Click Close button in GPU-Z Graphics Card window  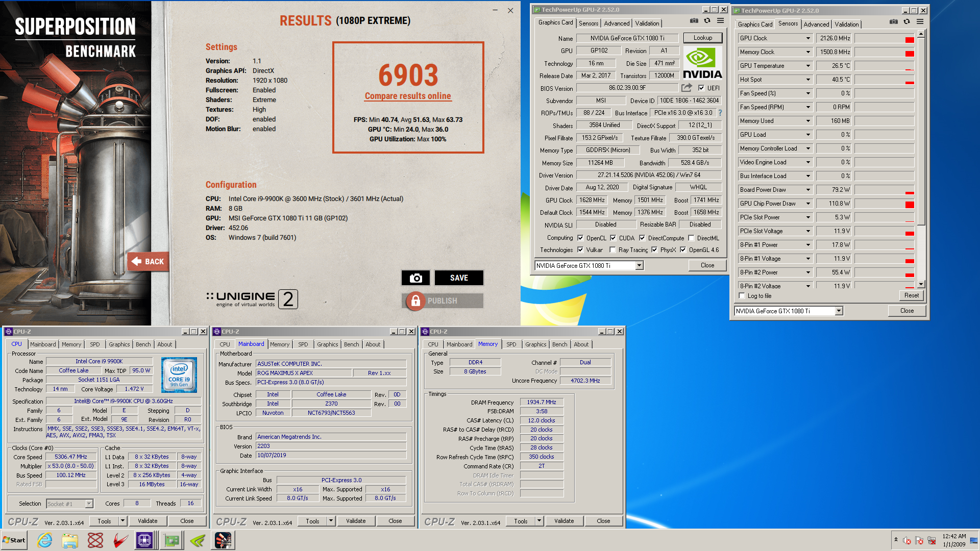(x=707, y=265)
